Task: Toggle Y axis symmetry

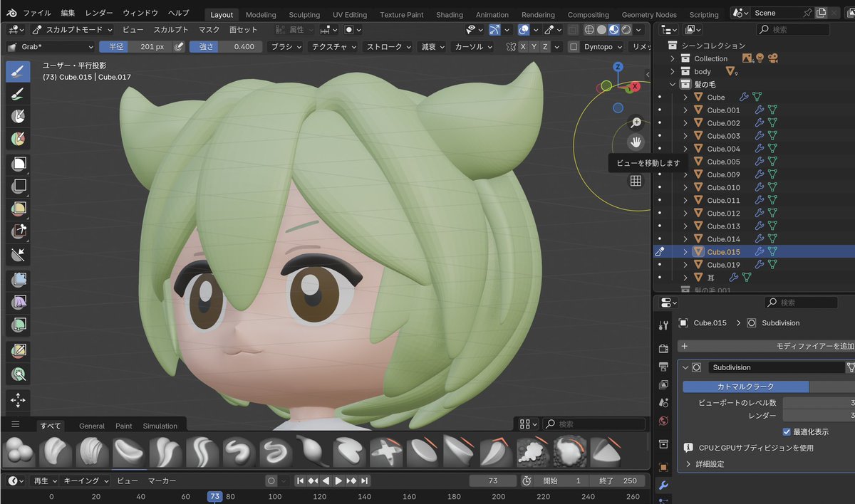Action: (x=534, y=46)
